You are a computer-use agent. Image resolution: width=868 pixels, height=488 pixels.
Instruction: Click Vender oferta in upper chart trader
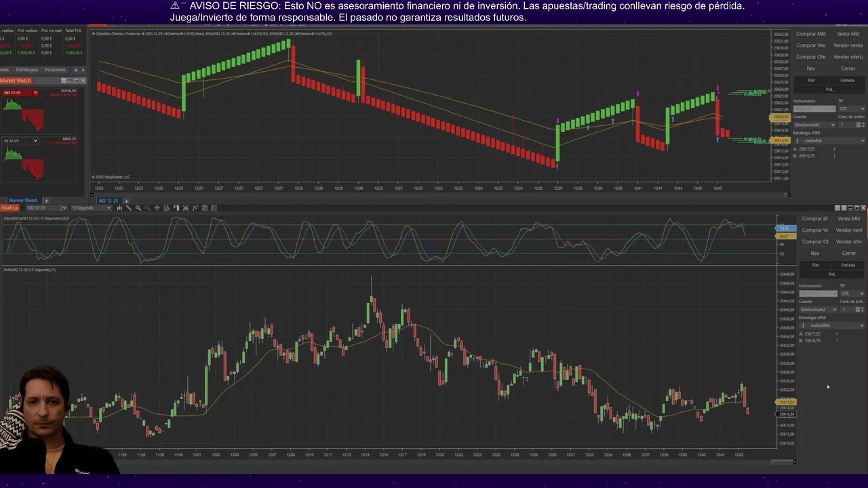pos(848,57)
